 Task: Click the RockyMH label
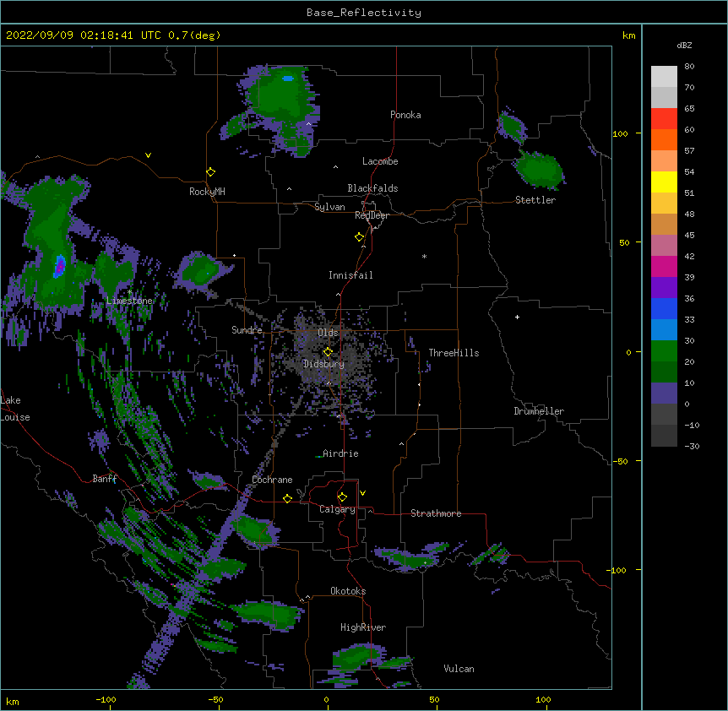coord(207,192)
